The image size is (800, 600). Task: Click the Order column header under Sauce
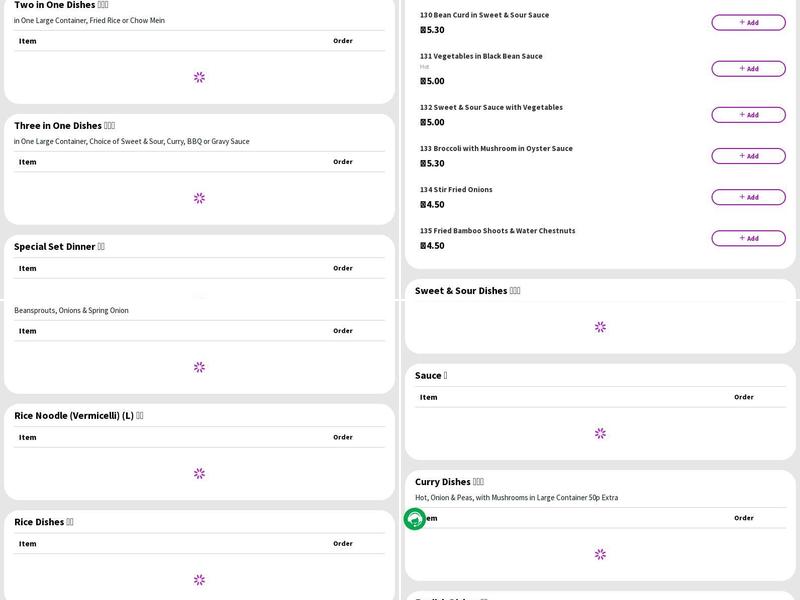(743, 397)
